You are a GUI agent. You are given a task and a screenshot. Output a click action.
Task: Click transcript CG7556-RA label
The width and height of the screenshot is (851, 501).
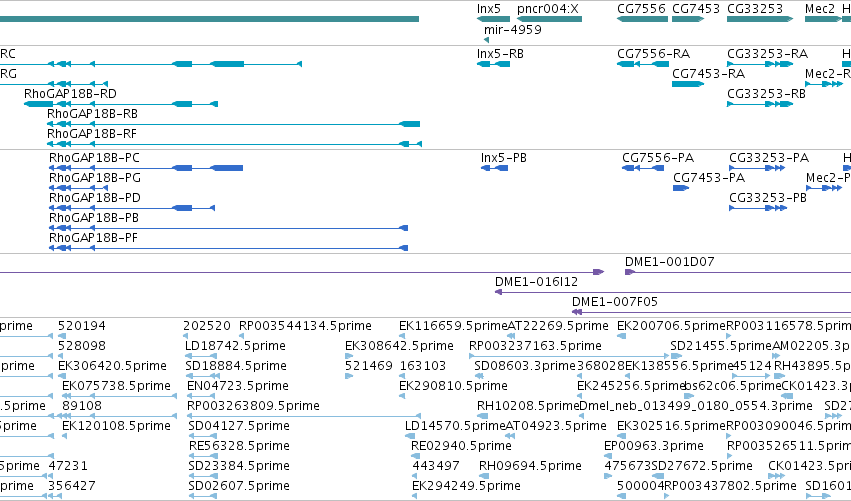click(653, 54)
